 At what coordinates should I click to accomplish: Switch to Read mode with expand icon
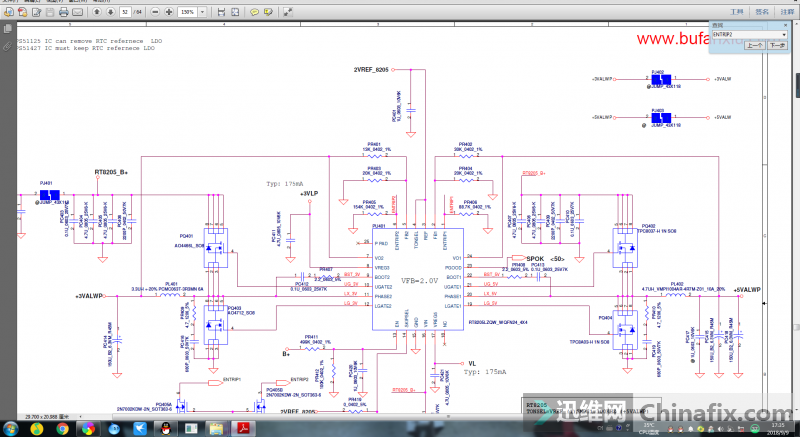click(x=288, y=12)
